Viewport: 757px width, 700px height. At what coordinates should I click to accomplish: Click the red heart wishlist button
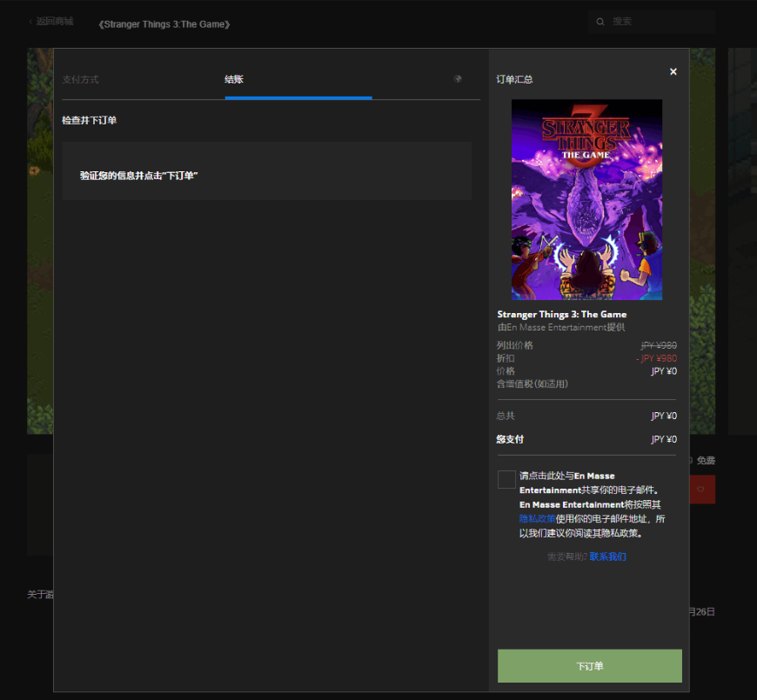point(701,490)
